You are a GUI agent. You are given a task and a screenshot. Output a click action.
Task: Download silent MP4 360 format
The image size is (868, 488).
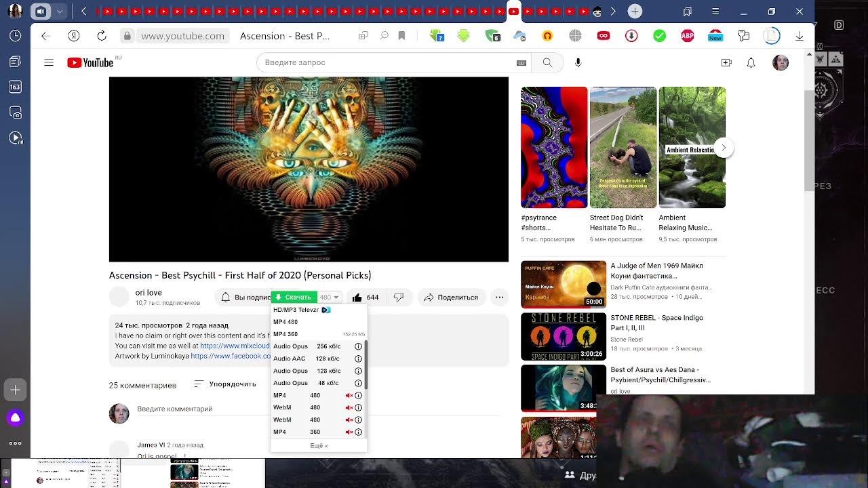point(308,432)
